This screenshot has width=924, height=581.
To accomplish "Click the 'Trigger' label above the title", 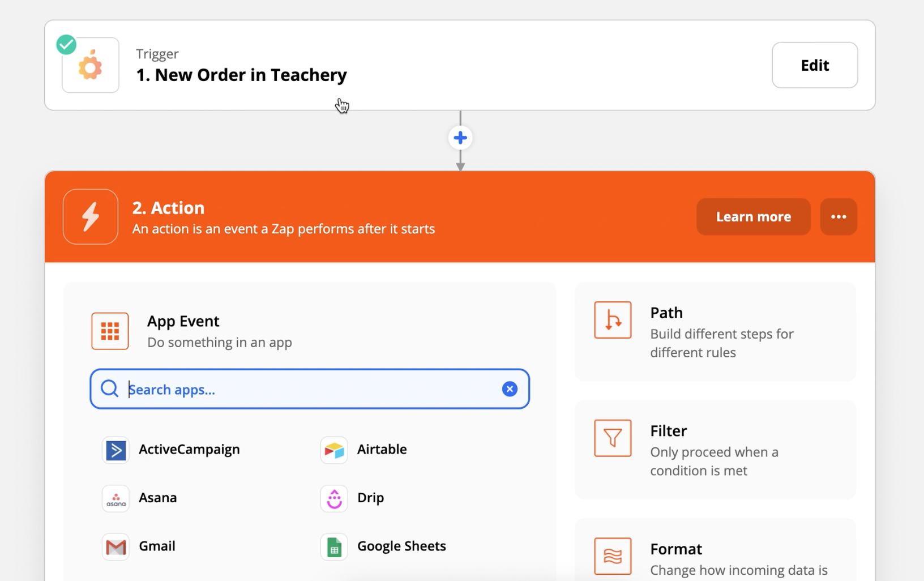I will (157, 54).
